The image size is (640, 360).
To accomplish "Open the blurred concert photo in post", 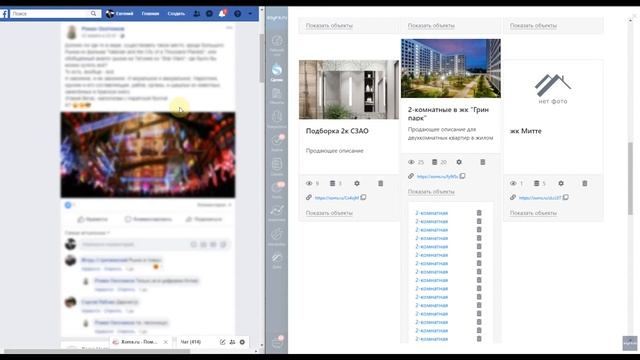I will point(148,155).
